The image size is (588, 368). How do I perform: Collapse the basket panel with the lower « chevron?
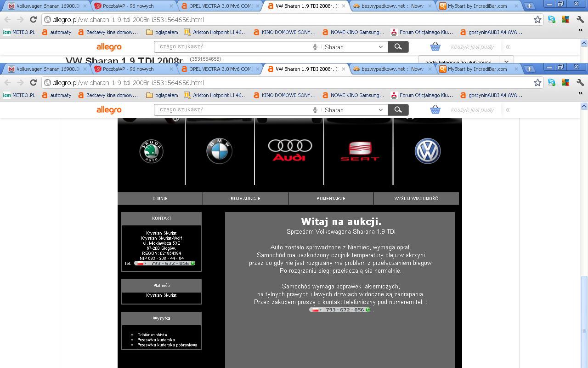tap(508, 110)
